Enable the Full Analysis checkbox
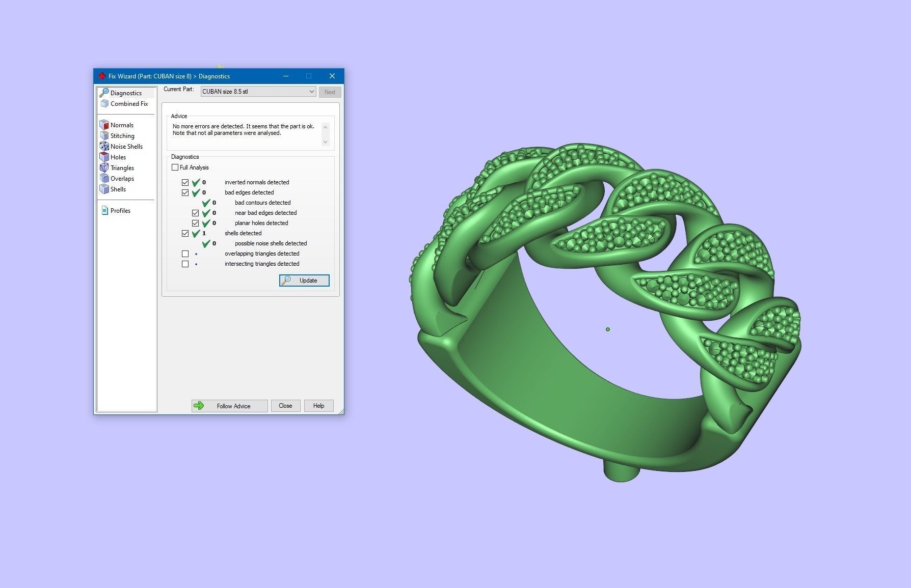The width and height of the screenshot is (911, 588). (x=175, y=167)
